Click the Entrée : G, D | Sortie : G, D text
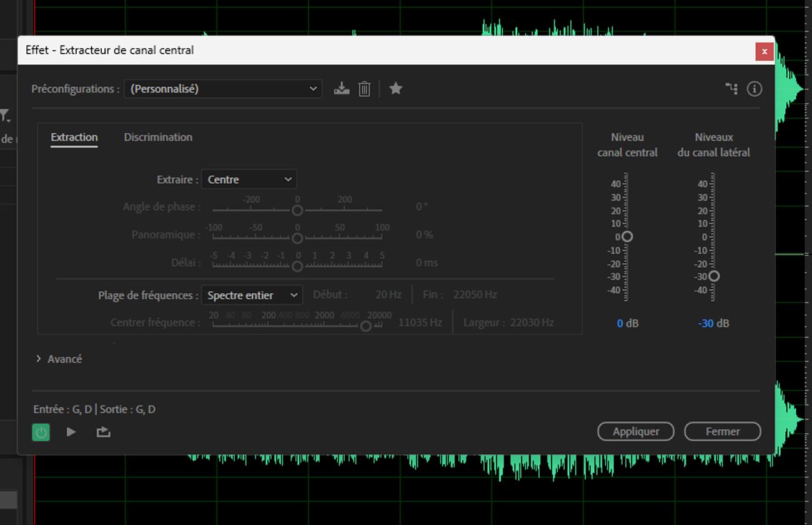 pyautogui.click(x=94, y=409)
